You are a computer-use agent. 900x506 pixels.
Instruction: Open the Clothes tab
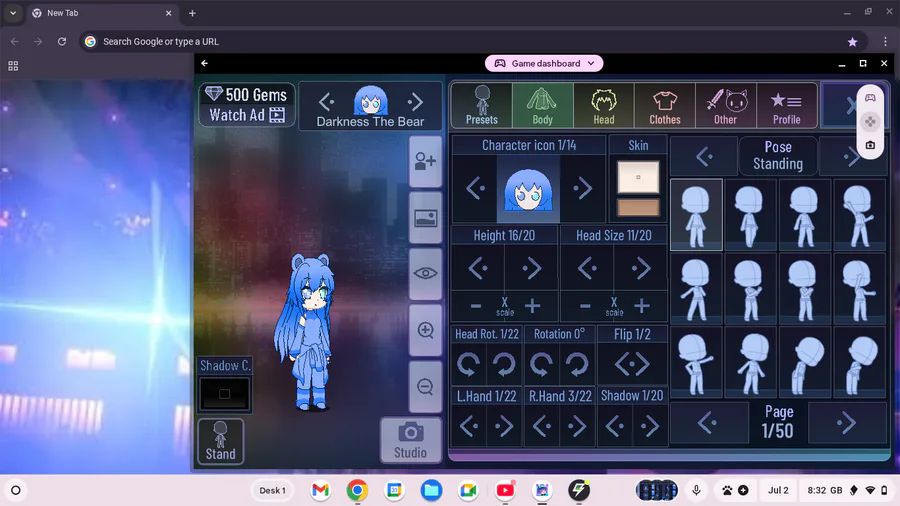tap(665, 105)
